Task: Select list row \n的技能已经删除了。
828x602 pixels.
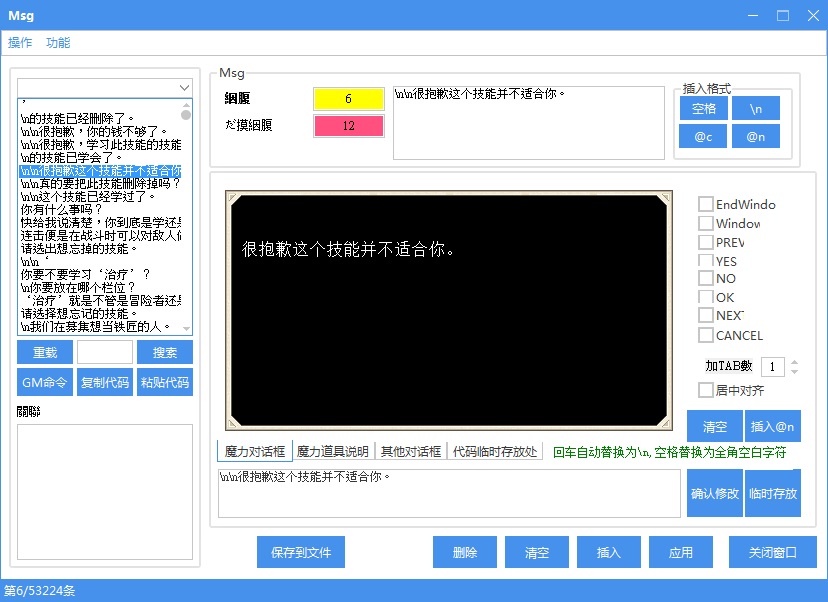Action: coord(100,119)
